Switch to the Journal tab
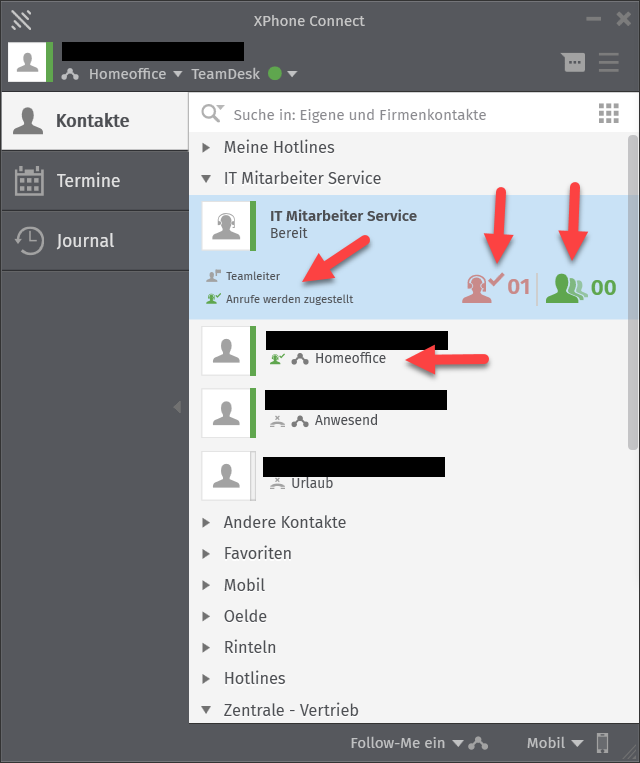 (85, 241)
